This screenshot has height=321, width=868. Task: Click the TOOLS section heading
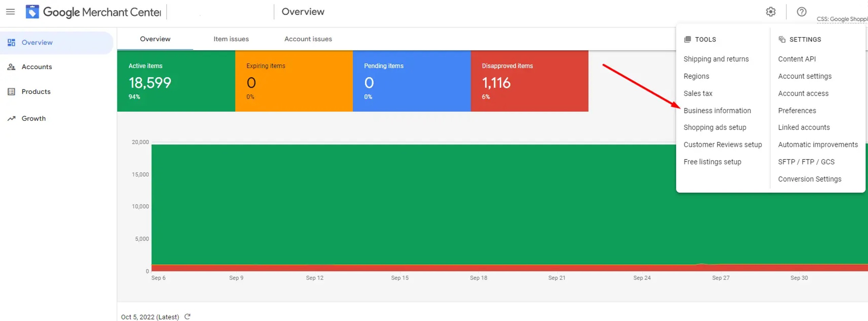click(x=705, y=39)
